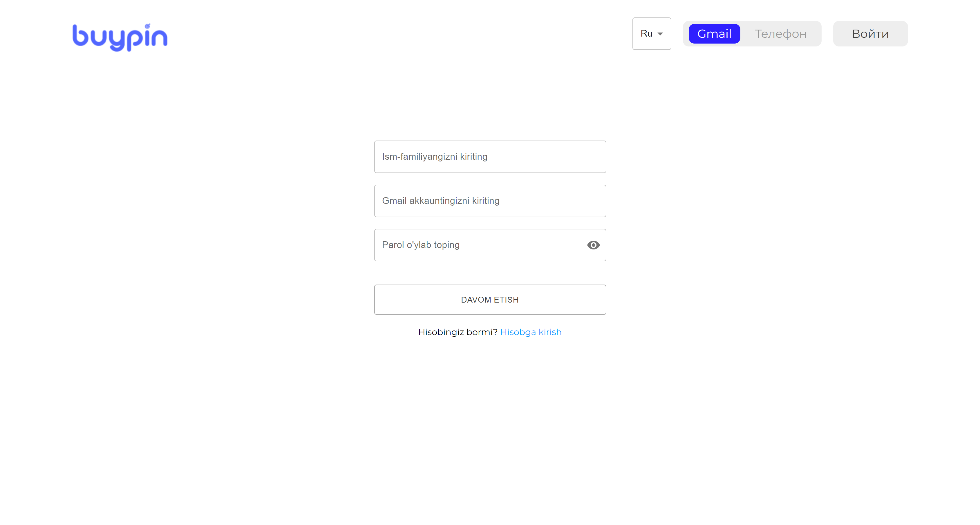Choose the blue Gmail pill option
This screenshot has width=980, height=525.
click(x=714, y=33)
